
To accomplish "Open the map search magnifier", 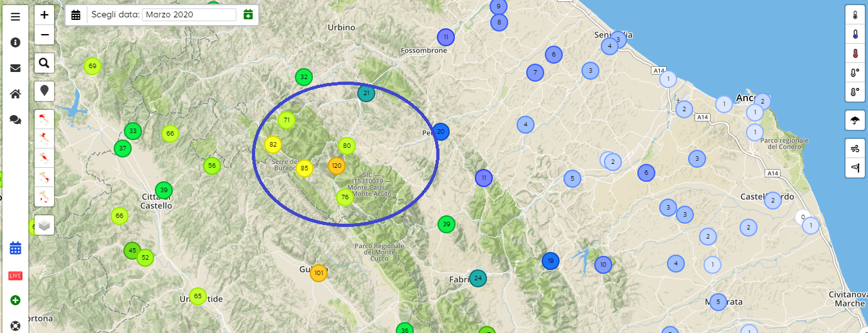I will point(44,62).
